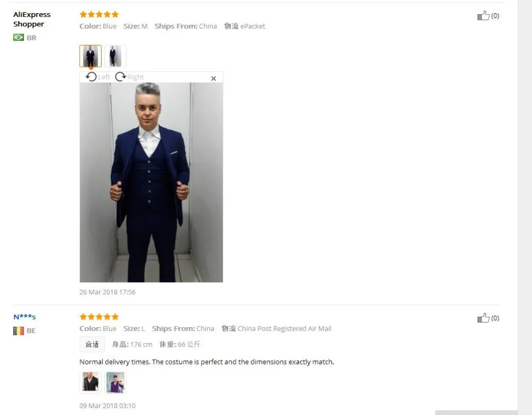Image resolution: width=532 pixels, height=415 pixels.
Task: Click the 合适 fit tag
Action: 92,344
